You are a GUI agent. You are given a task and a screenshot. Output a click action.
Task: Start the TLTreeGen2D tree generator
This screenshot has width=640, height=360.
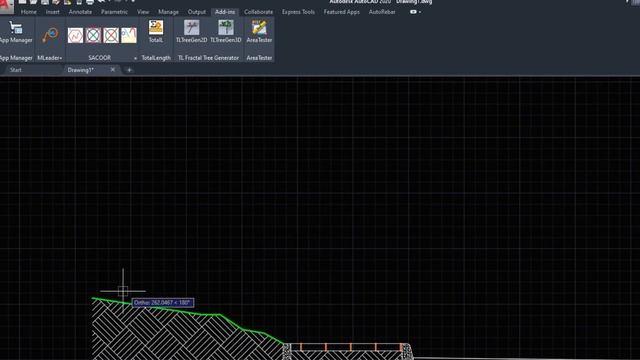(191, 32)
